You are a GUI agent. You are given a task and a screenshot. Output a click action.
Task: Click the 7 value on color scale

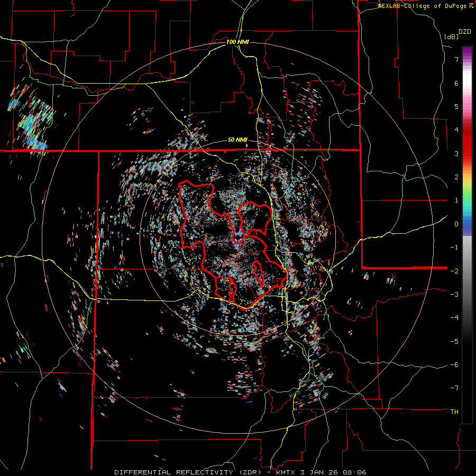(456, 59)
